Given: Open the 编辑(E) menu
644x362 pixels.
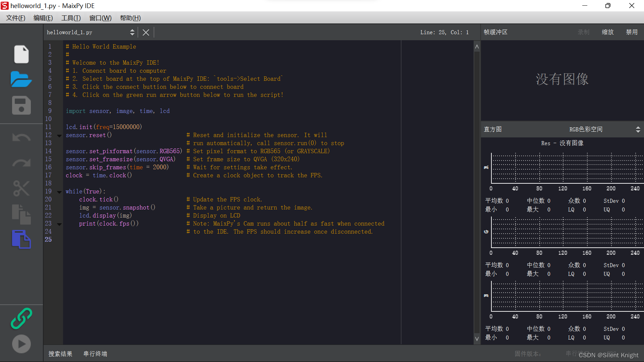Looking at the screenshot, I should (x=43, y=18).
